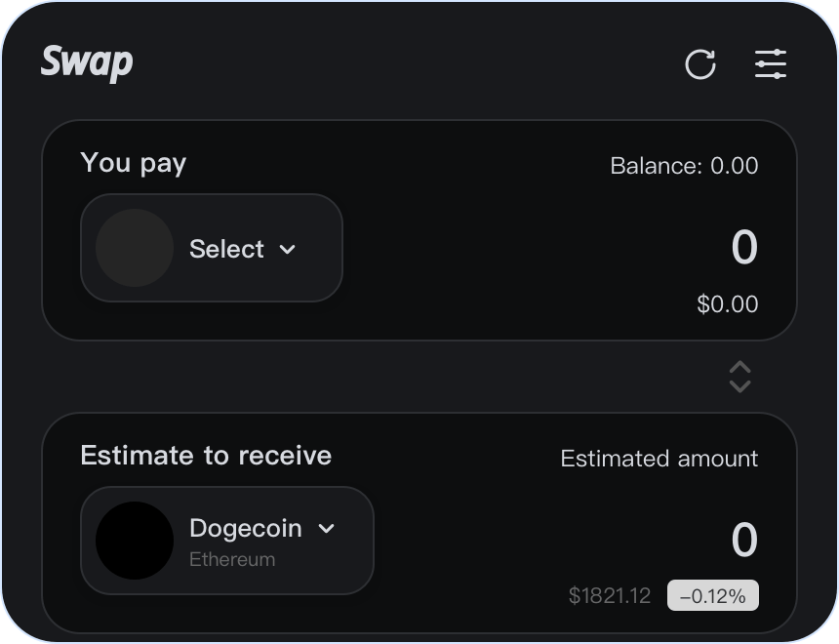The image size is (839, 644).
Task: Open the swap settings sliders icon
Action: click(x=771, y=64)
